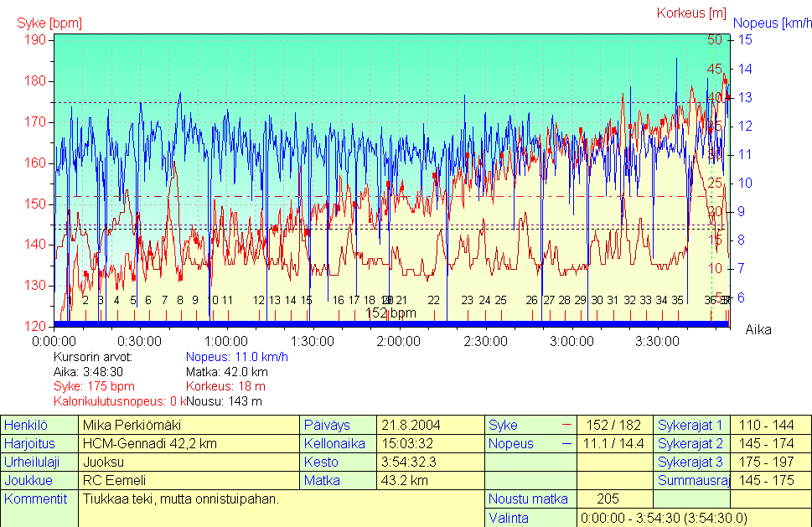Select lap marker 22 on the graph
Screen dimensions: 812x527
click(x=433, y=300)
